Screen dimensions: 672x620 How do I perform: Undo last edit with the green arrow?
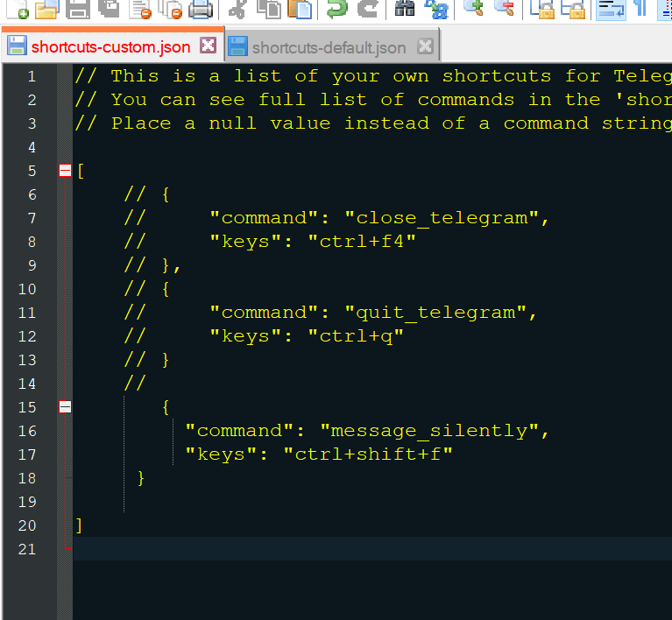point(336,9)
